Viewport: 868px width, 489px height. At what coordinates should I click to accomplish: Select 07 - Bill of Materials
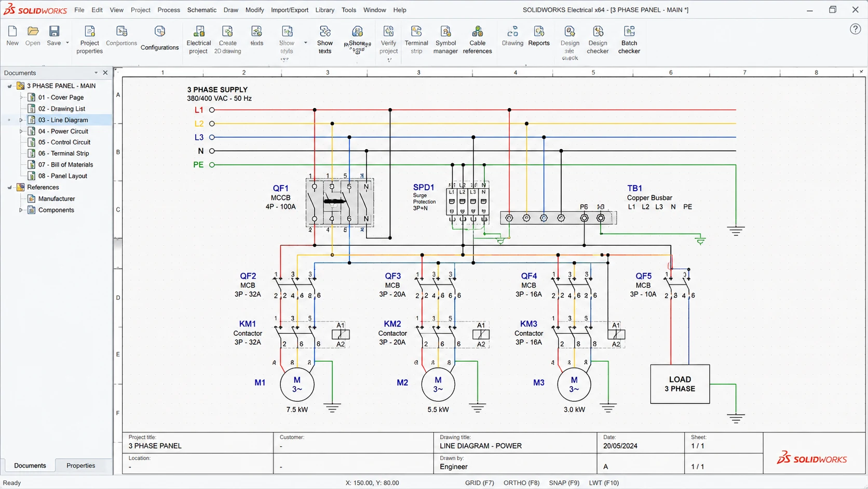66,165
